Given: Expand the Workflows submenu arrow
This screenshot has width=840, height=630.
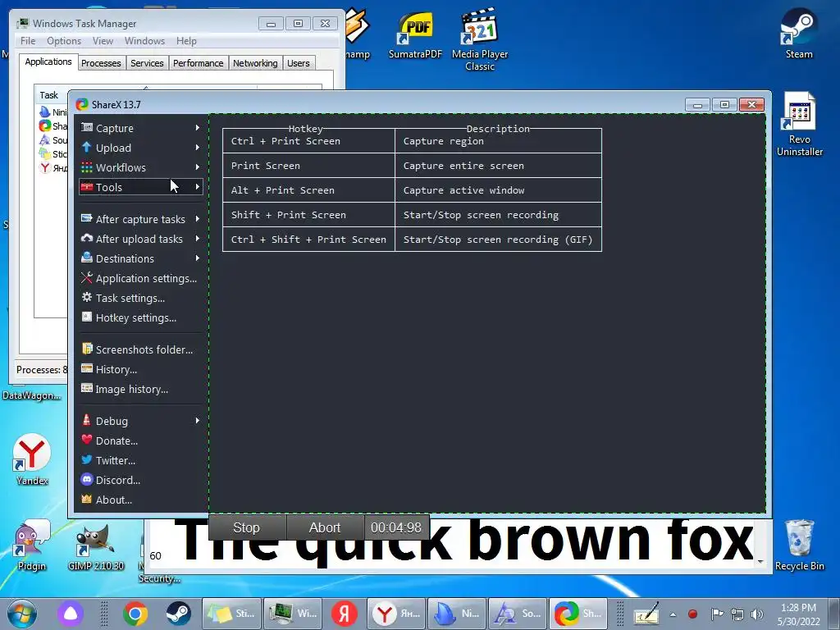Looking at the screenshot, I should (x=197, y=167).
